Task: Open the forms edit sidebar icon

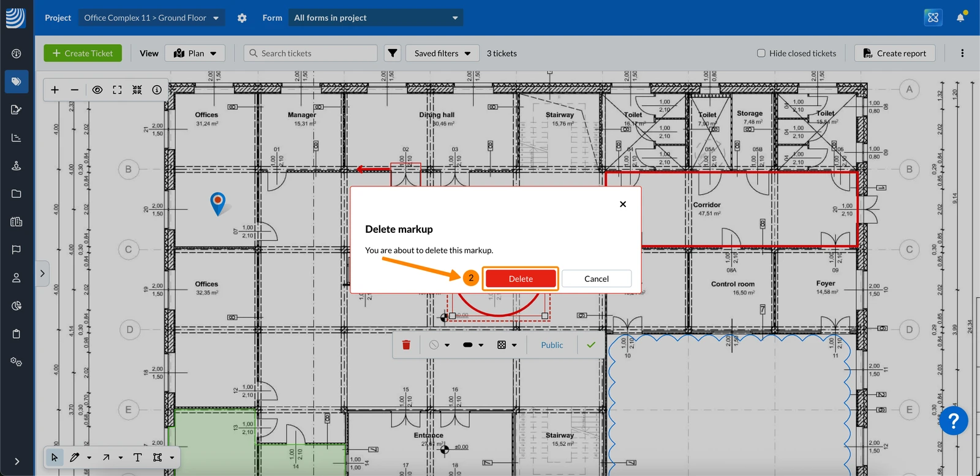Action: [17, 110]
